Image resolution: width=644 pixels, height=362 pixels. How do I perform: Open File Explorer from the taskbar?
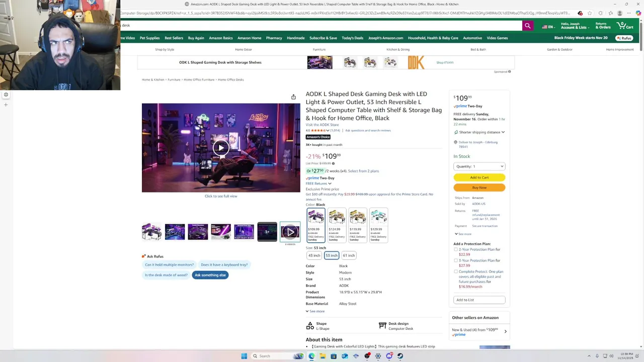pyautogui.click(x=323, y=356)
